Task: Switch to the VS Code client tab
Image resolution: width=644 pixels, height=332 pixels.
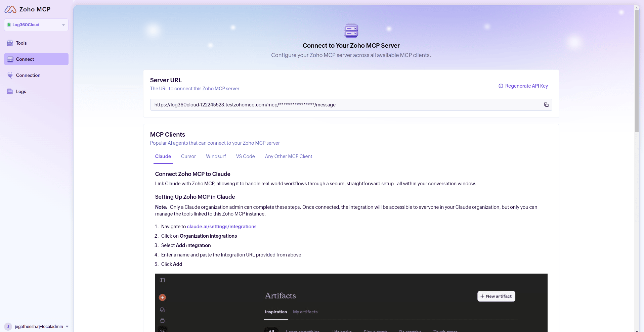Action: pos(246,156)
